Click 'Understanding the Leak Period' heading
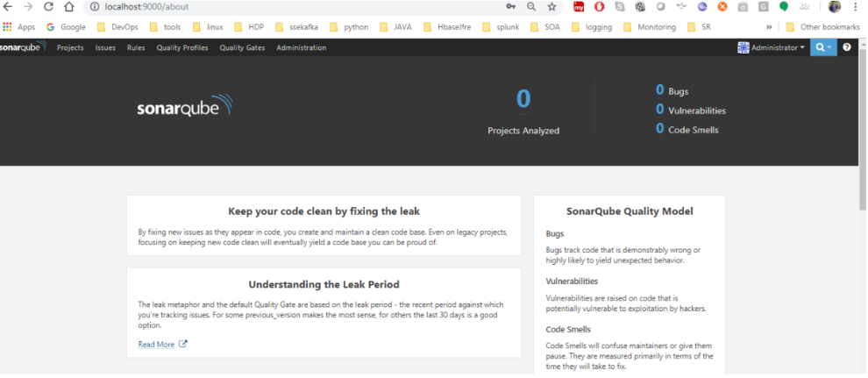The width and height of the screenshot is (868, 378). tap(324, 284)
